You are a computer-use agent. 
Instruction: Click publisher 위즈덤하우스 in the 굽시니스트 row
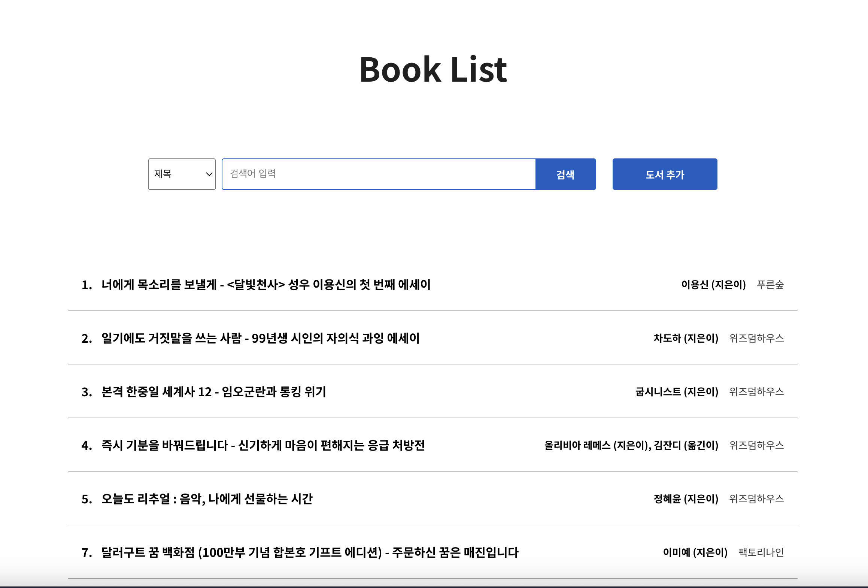tap(756, 392)
